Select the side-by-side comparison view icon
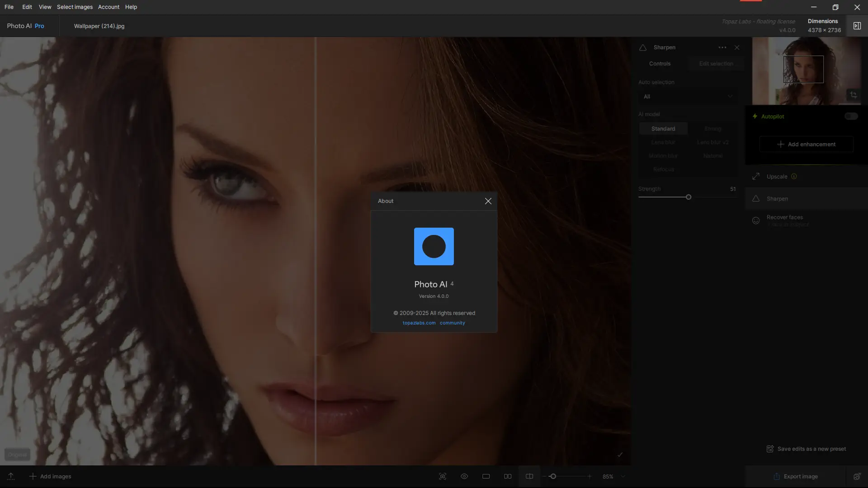 [x=508, y=476]
